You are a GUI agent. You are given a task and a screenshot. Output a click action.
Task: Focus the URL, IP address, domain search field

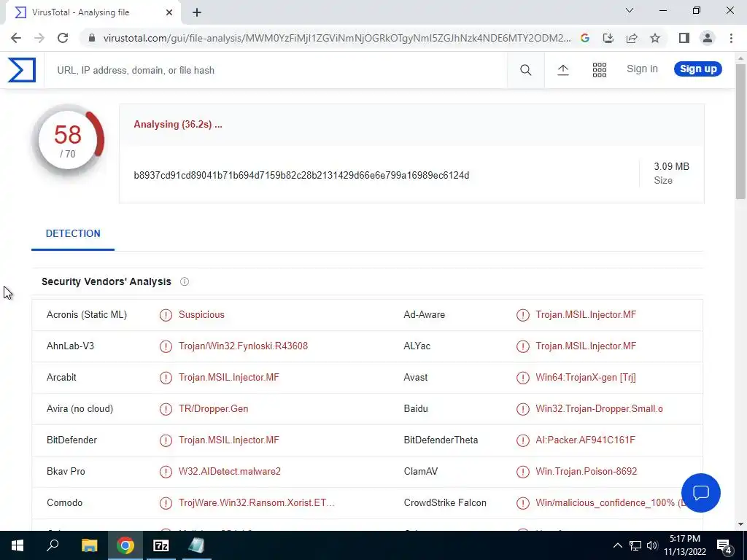click(x=276, y=71)
